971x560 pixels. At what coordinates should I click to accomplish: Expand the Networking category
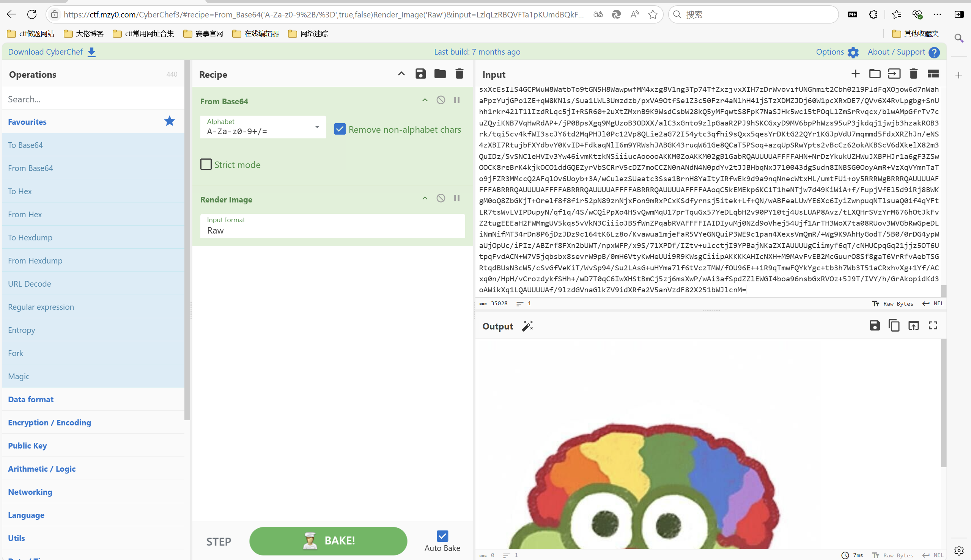point(93,491)
